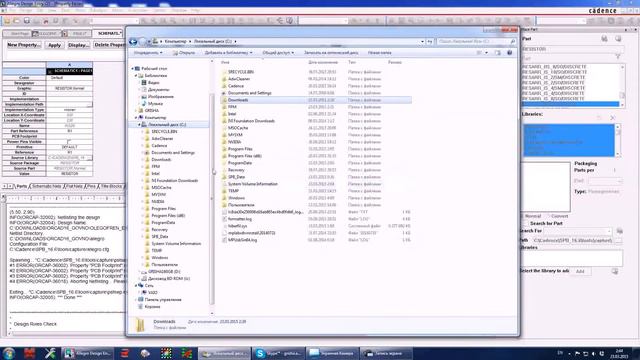
Task: Select the hiberfil.sys file
Action: [237, 226]
